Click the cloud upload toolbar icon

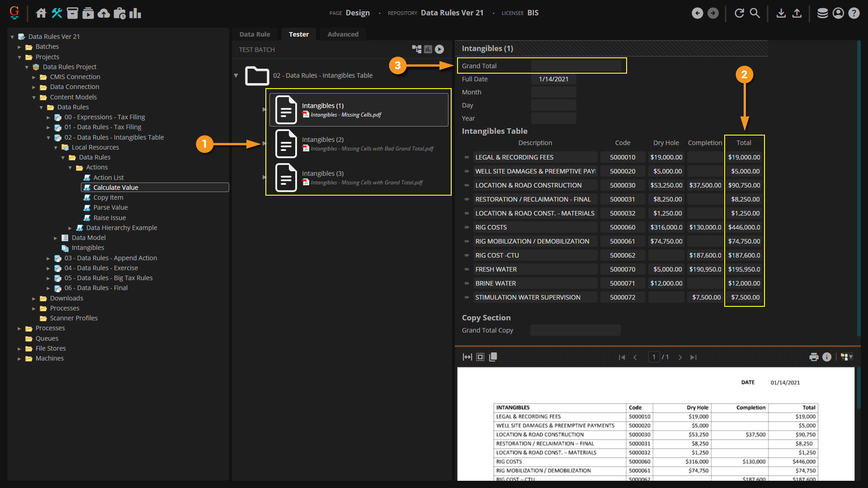(x=104, y=13)
